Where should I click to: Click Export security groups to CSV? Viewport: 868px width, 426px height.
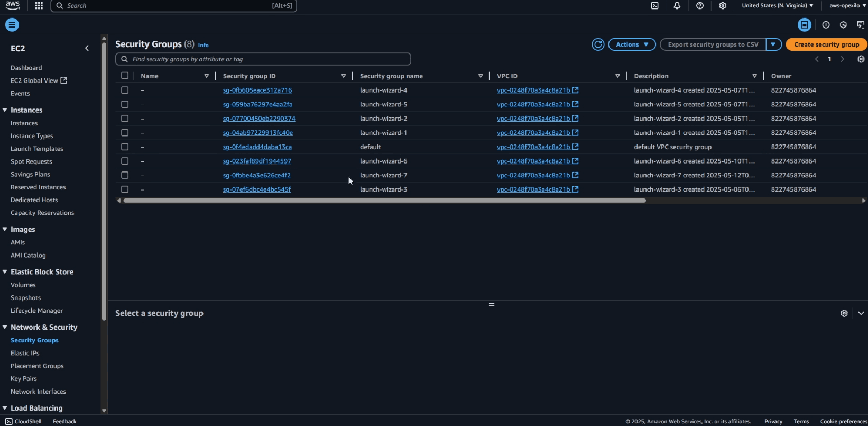click(713, 44)
